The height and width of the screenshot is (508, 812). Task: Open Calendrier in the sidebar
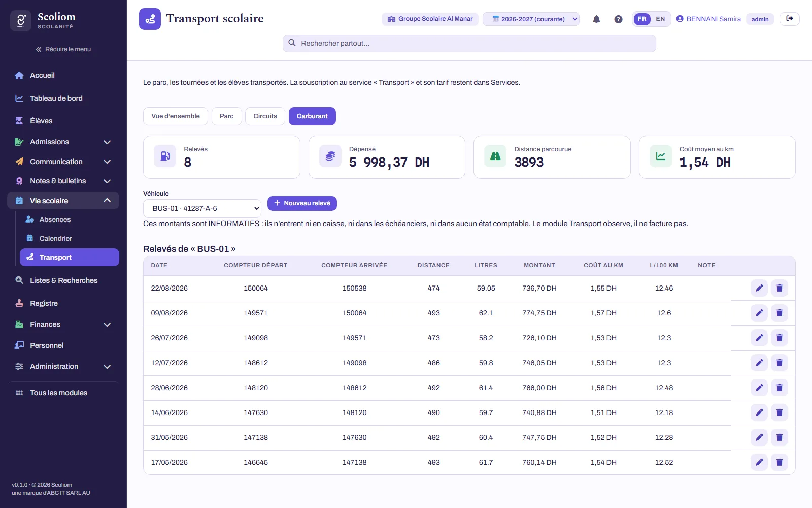pos(70,238)
